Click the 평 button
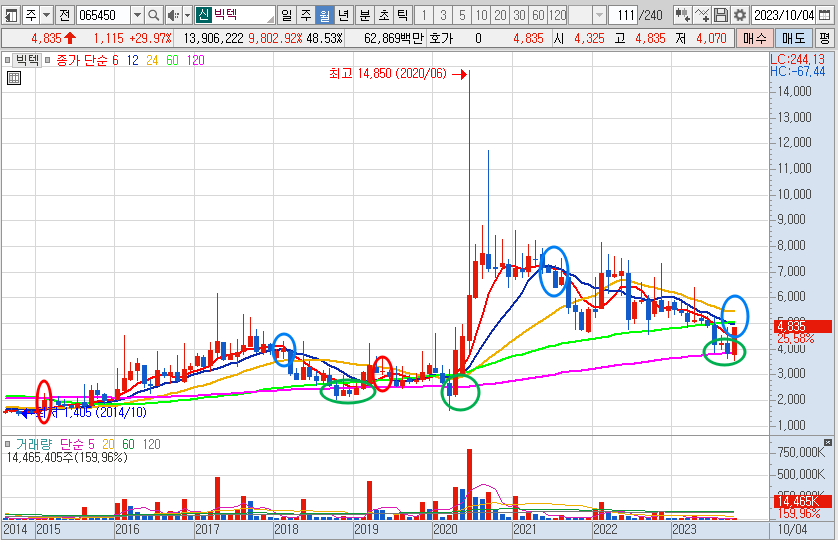The width and height of the screenshot is (838, 540). click(x=825, y=38)
